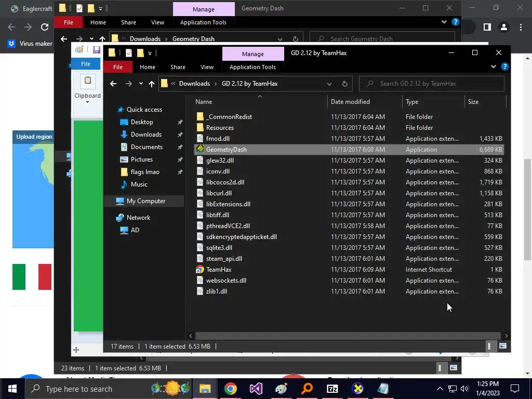Open Downloads in navigation pane
The height and width of the screenshot is (399, 532).
click(146, 135)
